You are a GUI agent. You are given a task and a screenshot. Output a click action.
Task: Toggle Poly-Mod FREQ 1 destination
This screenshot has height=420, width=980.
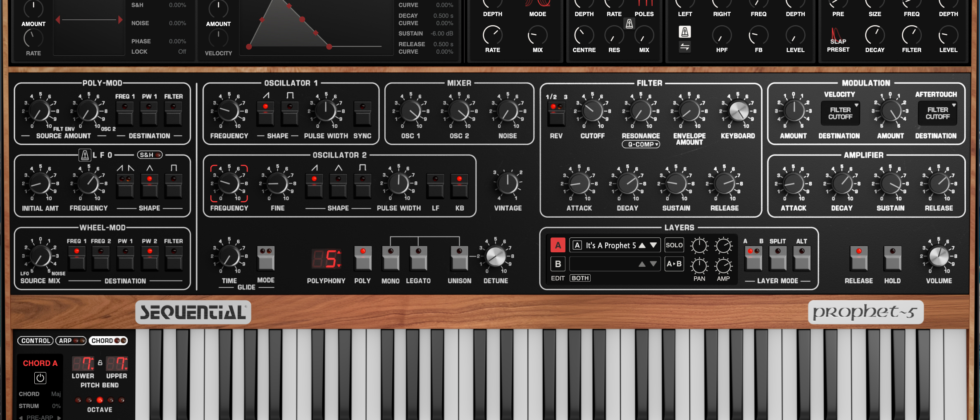coord(125,113)
